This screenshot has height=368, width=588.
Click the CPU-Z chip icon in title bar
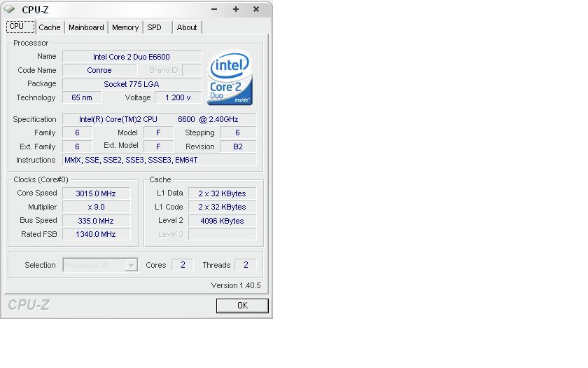[9, 9]
